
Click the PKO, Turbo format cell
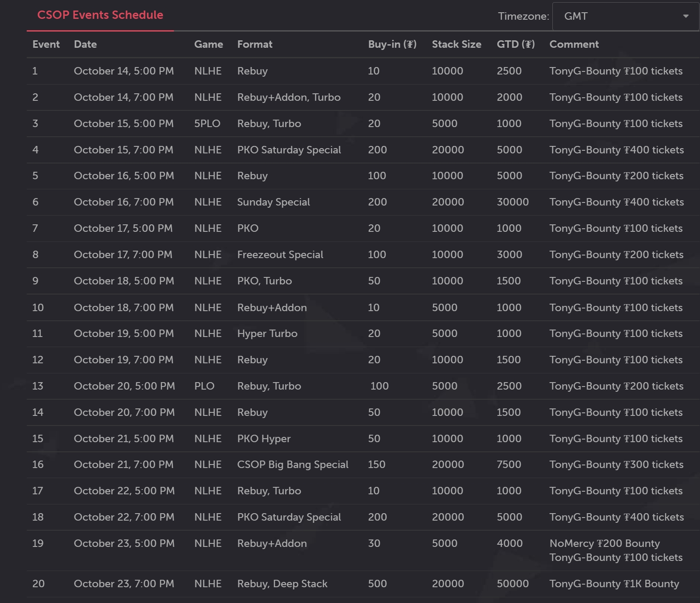tap(264, 281)
